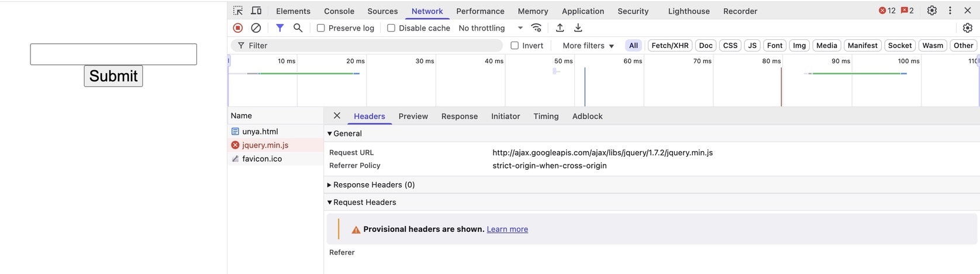
Task: Switch to the Console tab
Action: coord(339,11)
